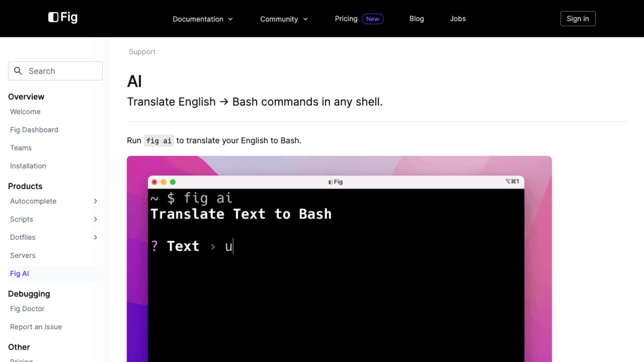644x362 pixels.
Task: Click the red close dot in terminal image
Action: click(154, 182)
